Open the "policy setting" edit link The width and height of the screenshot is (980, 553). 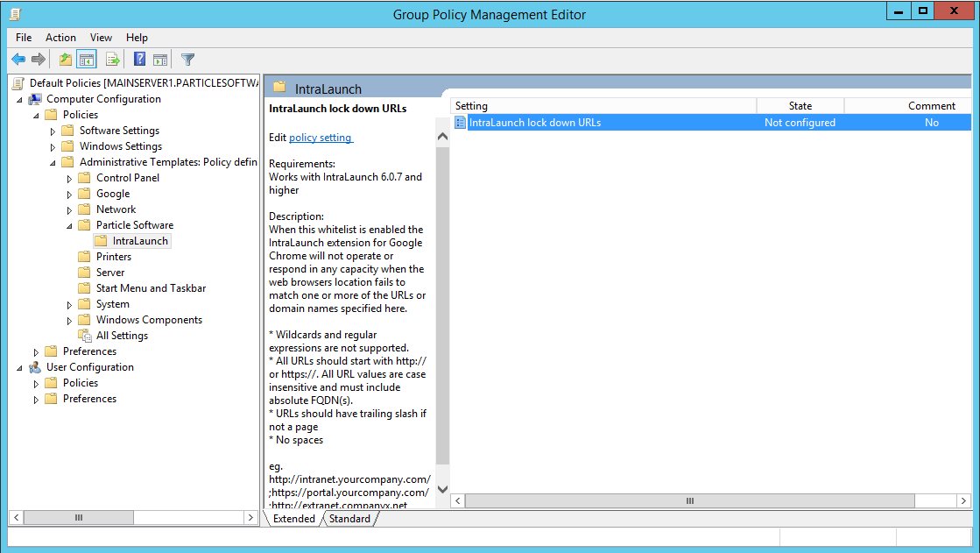pyautogui.click(x=320, y=138)
